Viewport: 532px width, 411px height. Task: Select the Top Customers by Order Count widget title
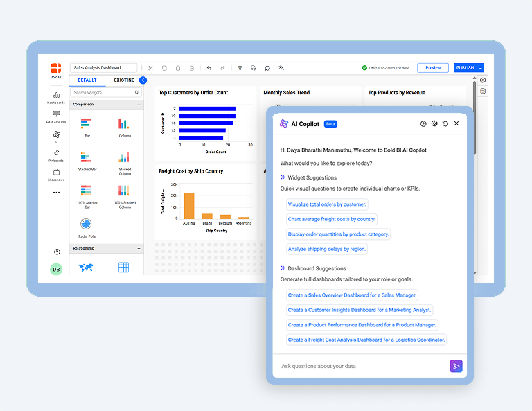pyautogui.click(x=193, y=93)
